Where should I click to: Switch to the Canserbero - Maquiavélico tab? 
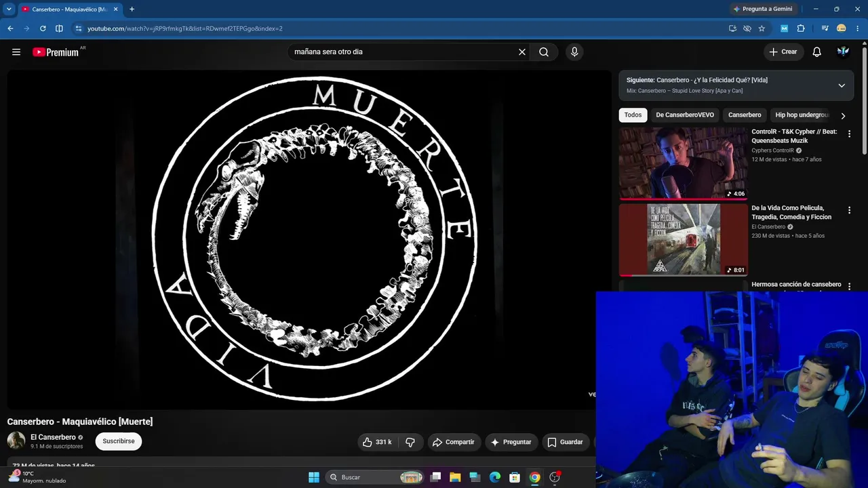pyautogui.click(x=70, y=9)
